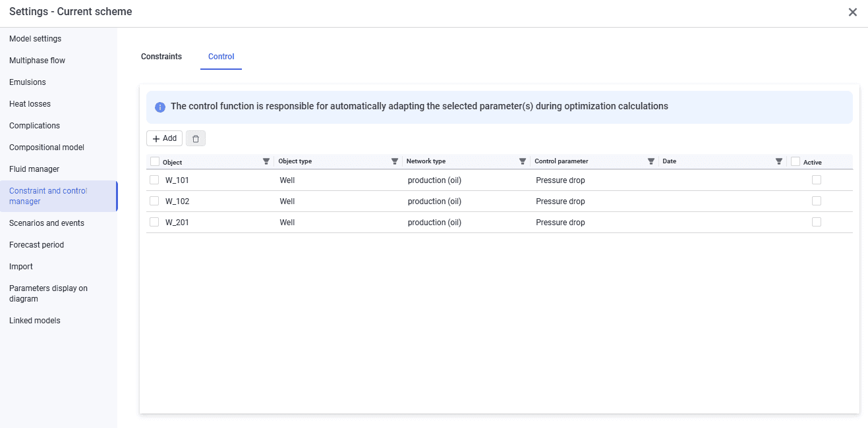Go to Emulsions section
Screen dimensions: 868x428
click(59, 82)
